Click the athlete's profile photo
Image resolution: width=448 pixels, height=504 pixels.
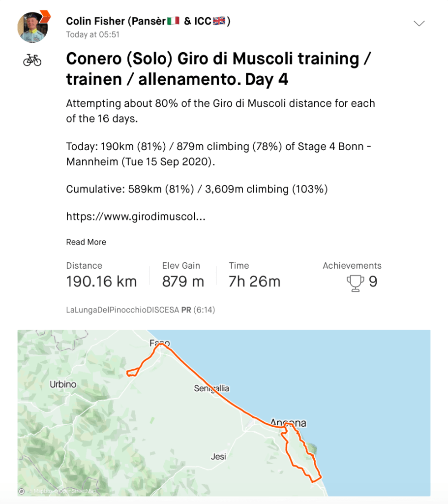point(32,27)
